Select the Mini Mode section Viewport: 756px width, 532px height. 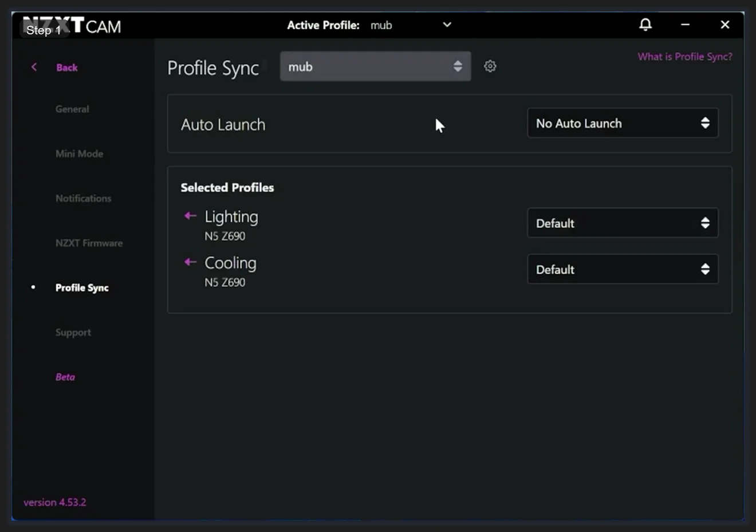[x=78, y=153]
